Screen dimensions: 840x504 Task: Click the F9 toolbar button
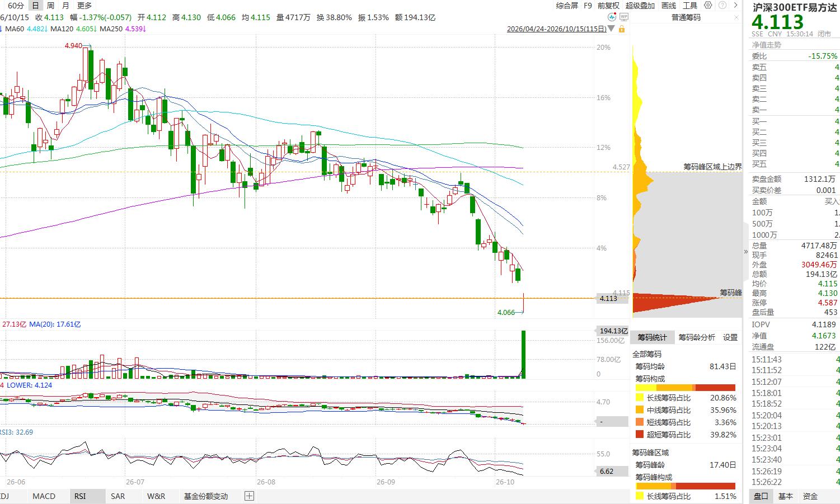(588, 6)
